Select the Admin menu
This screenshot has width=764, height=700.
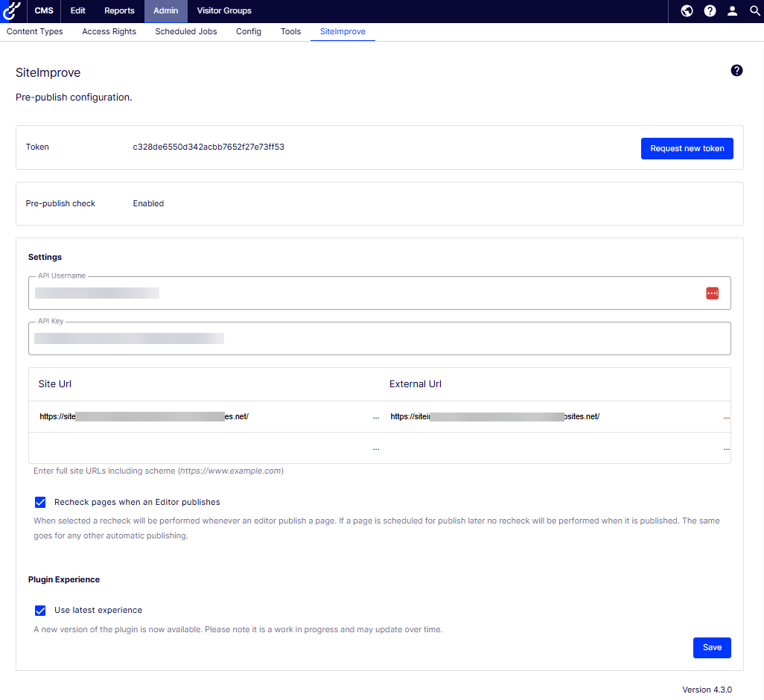pos(165,10)
